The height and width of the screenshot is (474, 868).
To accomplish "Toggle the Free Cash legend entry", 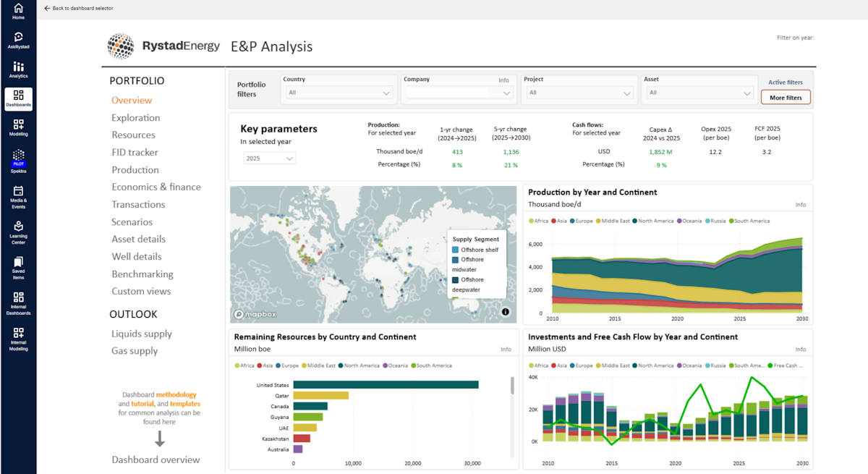I will pyautogui.click(x=786, y=365).
